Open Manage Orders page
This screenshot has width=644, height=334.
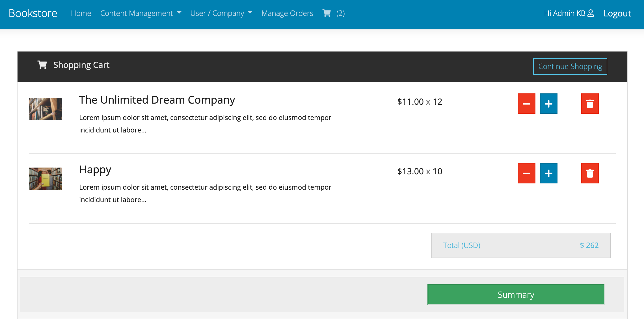[x=287, y=13]
